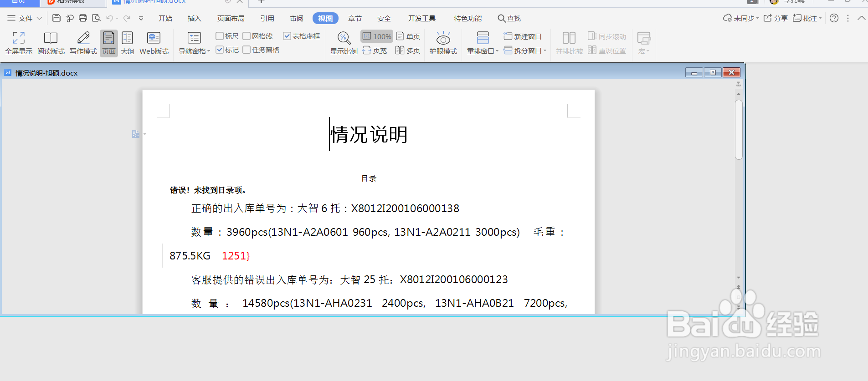The width and height of the screenshot is (868, 381).
Task: Click the 目录 heading text
Action: (x=369, y=178)
